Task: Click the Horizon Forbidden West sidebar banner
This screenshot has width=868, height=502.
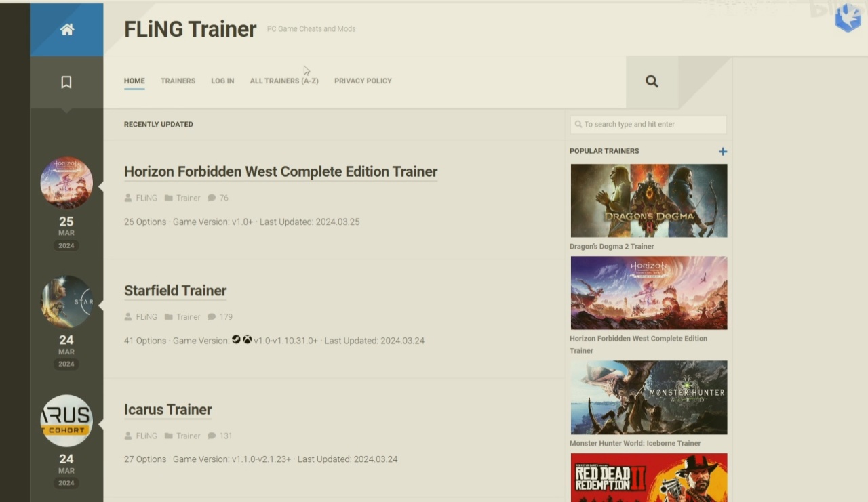Action: click(649, 293)
